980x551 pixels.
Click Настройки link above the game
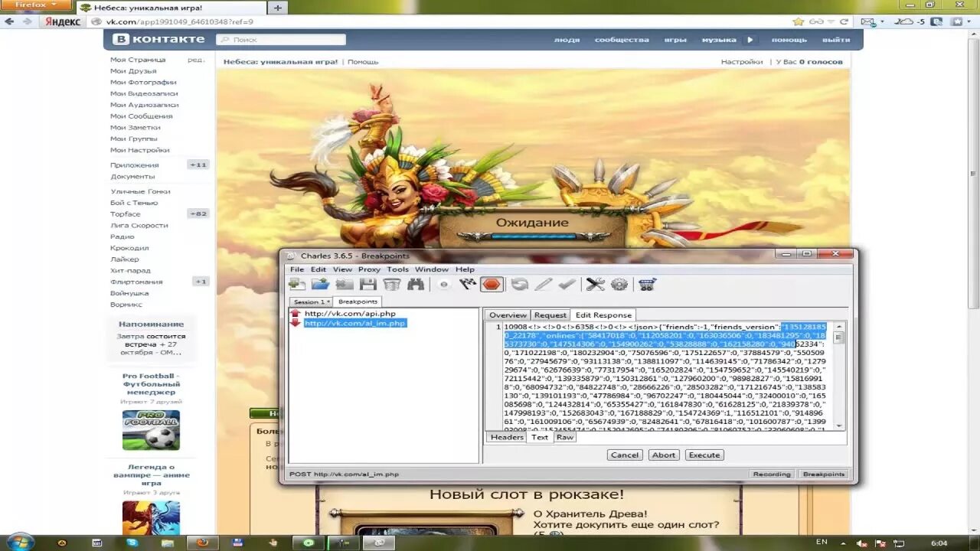coord(741,62)
